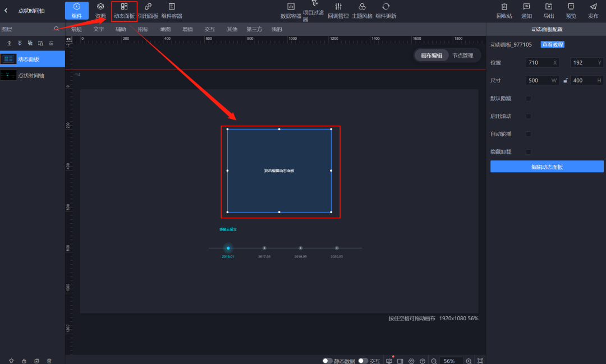Viewport: 606px width, 364px height.
Task: Select the 点状时间轴 layer row
Action: tap(33, 75)
